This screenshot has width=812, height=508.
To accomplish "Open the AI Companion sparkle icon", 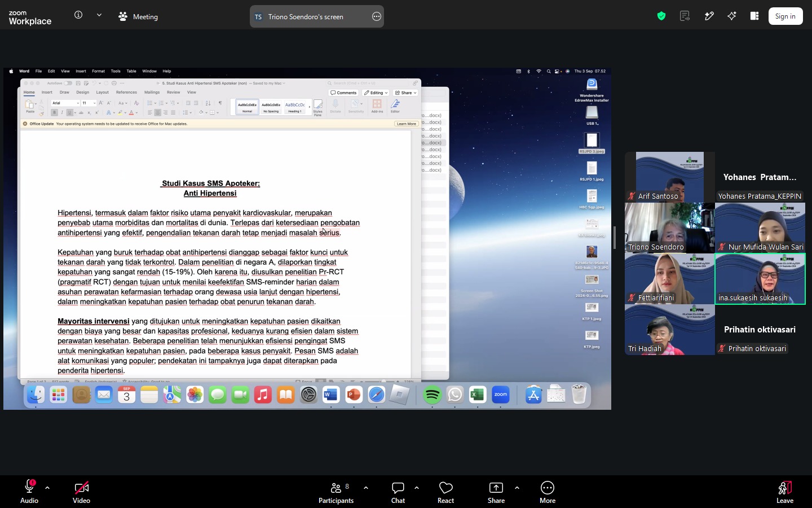I will pyautogui.click(x=732, y=16).
